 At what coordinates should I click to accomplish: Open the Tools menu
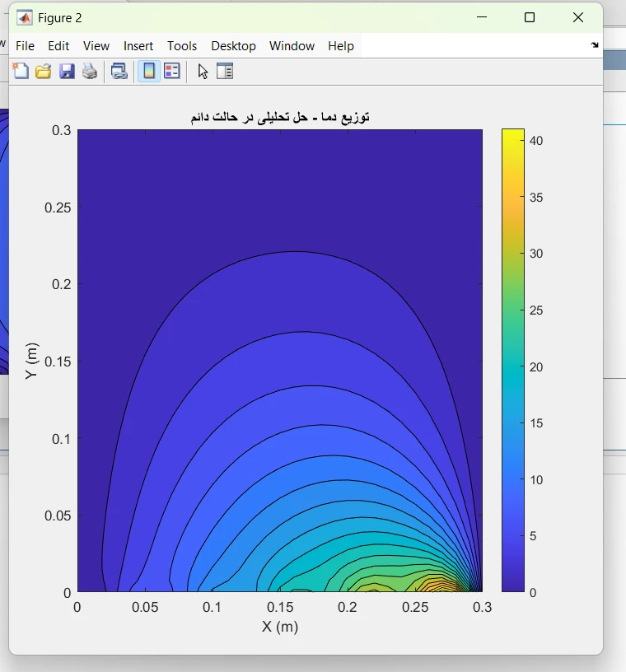pos(182,46)
